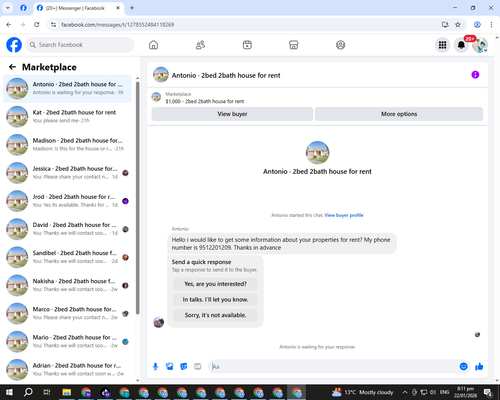Open the Jessica conversation in the list

point(67,173)
